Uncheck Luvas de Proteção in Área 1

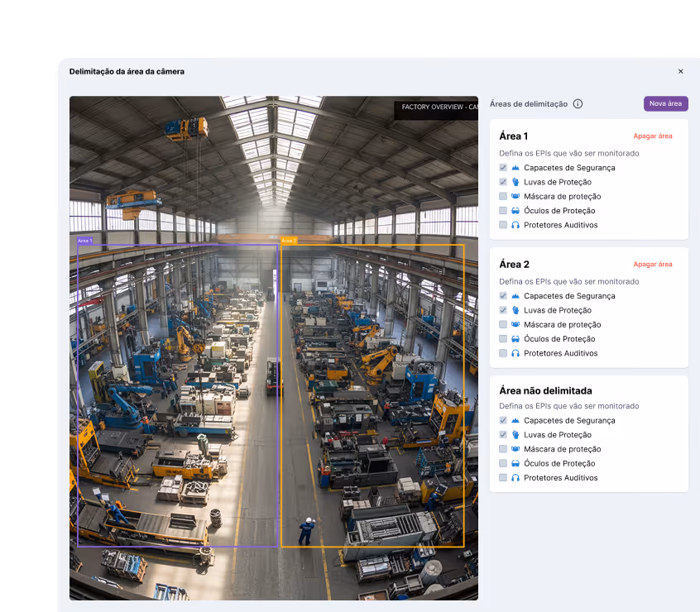[503, 182]
